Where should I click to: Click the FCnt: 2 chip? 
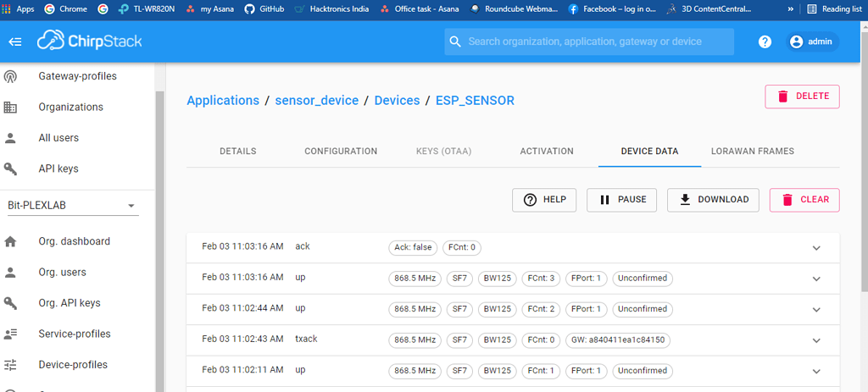pos(542,309)
